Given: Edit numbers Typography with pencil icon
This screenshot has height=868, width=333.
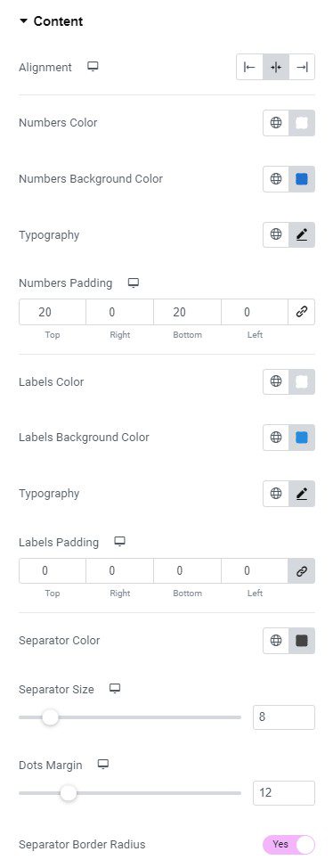Looking at the screenshot, I should (302, 234).
